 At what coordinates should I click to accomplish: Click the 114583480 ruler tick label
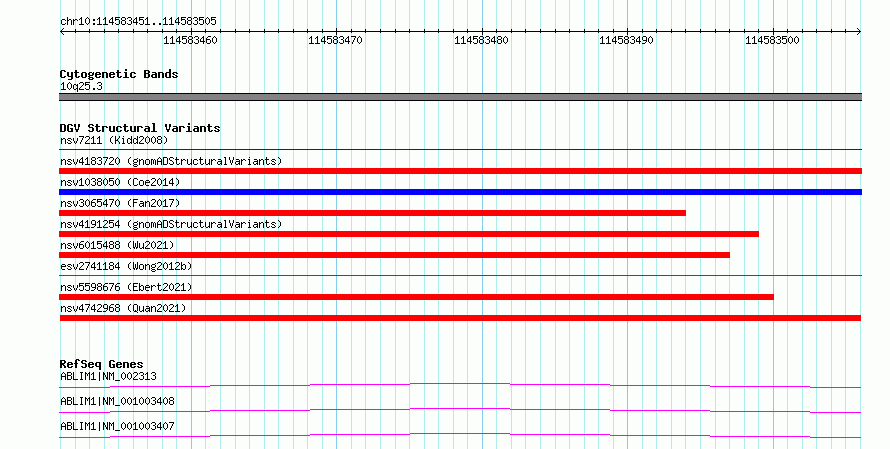click(481, 40)
